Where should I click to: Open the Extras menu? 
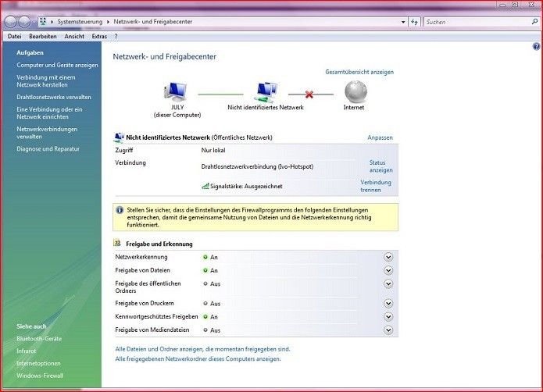[99, 37]
